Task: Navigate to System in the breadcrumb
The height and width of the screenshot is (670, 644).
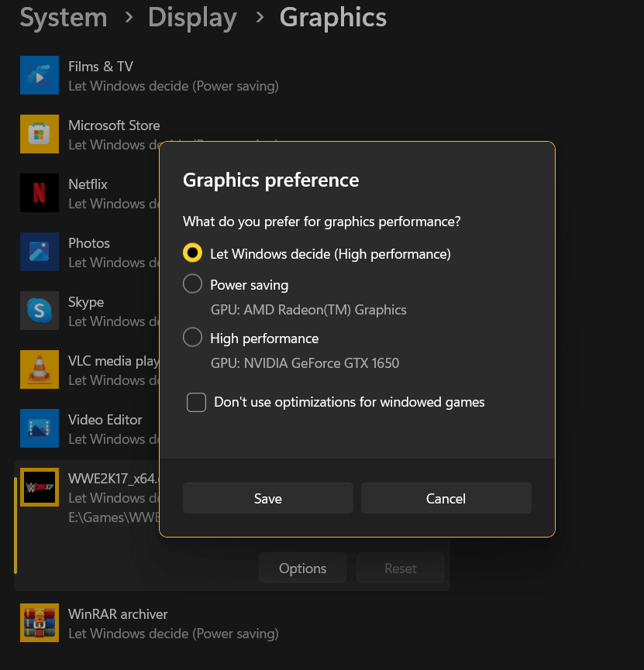Action: point(63,18)
